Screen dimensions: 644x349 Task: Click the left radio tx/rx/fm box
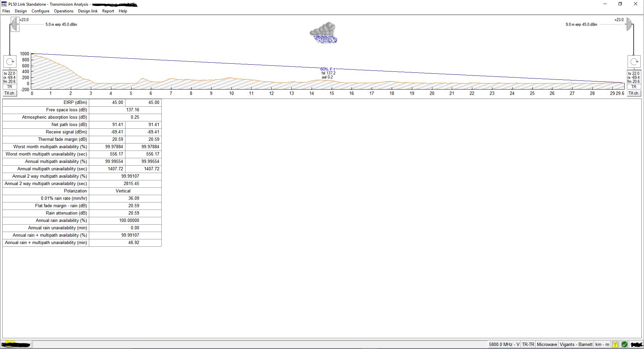point(10,77)
